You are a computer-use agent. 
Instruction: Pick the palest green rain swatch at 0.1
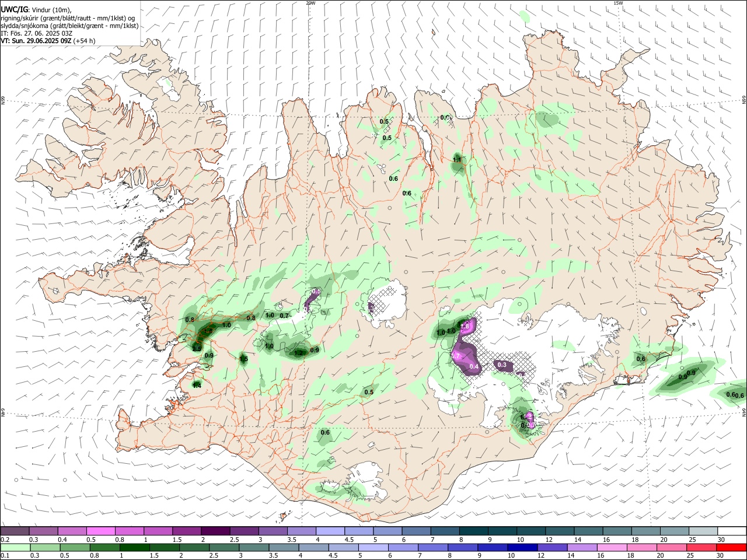click(15, 547)
